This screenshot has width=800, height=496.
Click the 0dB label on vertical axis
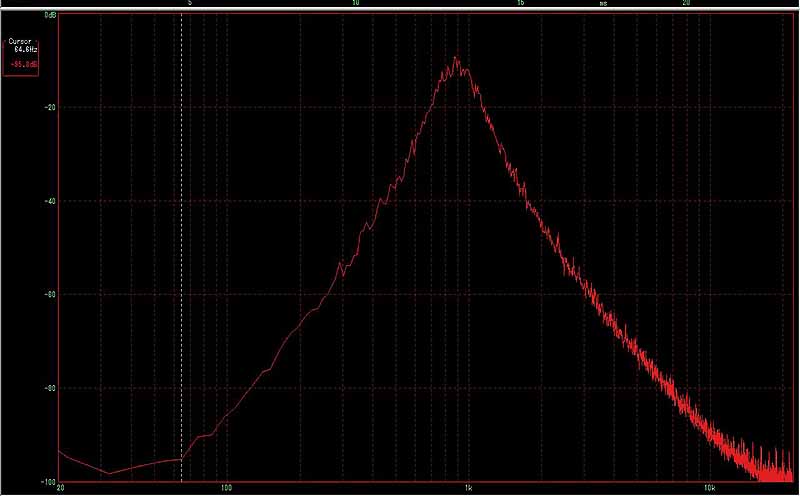[x=49, y=17]
